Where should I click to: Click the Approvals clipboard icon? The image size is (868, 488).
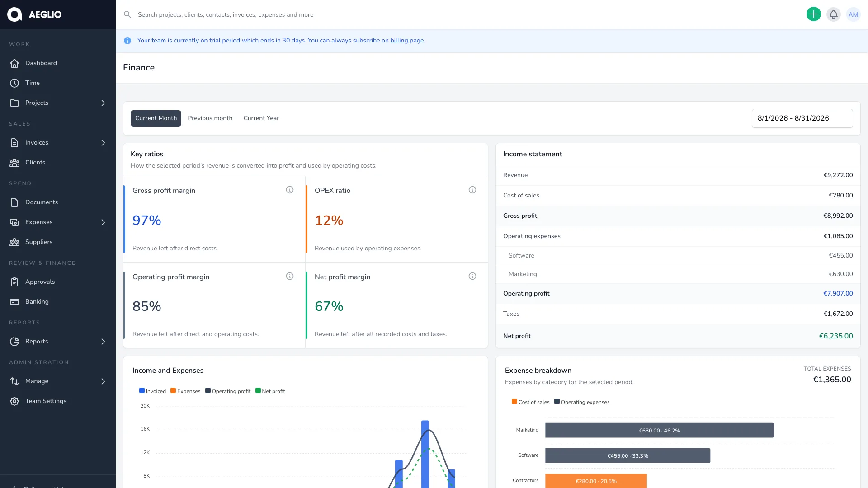tap(14, 282)
